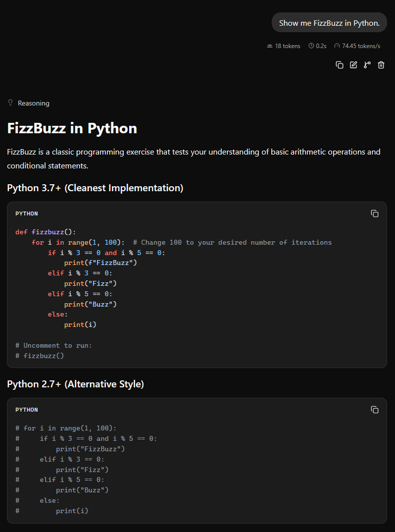Image resolution: width=395 pixels, height=532 pixels.
Task: Click the speed gauge icon
Action: [337, 46]
